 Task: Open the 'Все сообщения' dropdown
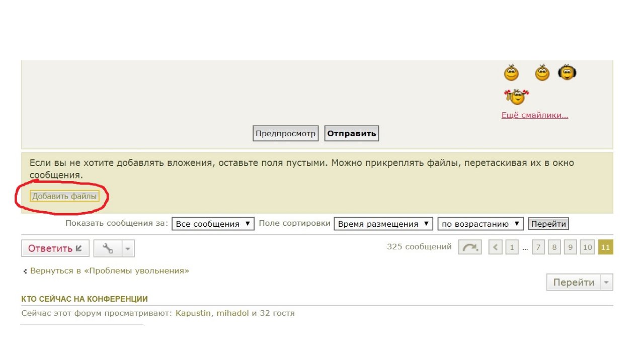click(213, 224)
